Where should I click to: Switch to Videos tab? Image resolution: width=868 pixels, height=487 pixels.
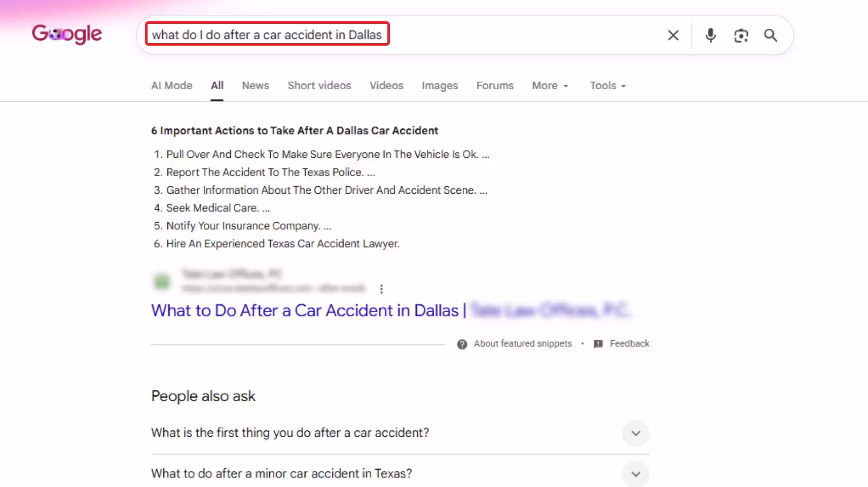[x=386, y=86]
